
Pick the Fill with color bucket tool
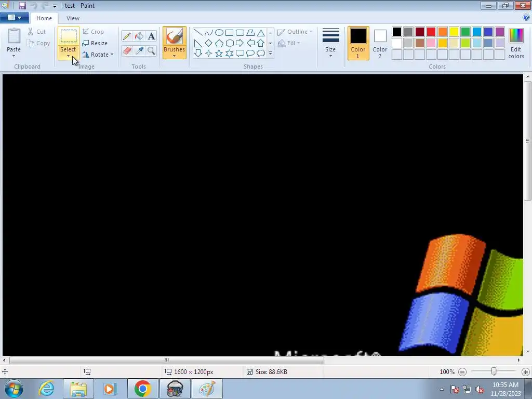(x=139, y=36)
